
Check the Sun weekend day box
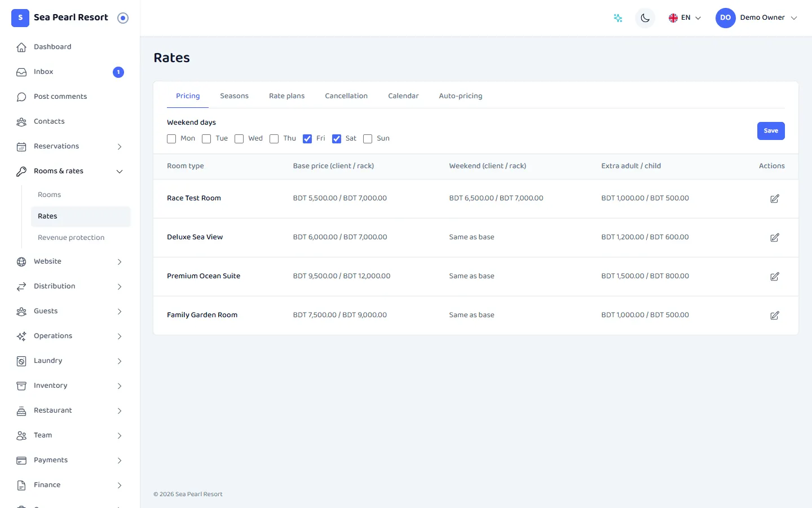click(368, 139)
